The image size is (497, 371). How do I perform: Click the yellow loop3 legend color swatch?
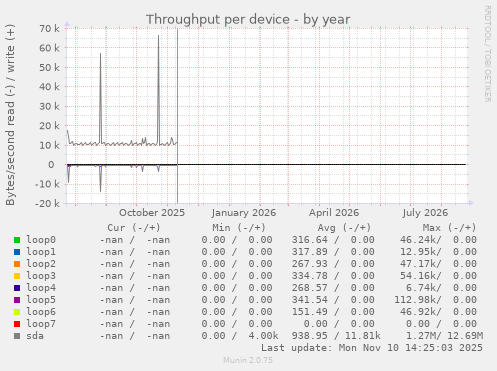point(17,276)
